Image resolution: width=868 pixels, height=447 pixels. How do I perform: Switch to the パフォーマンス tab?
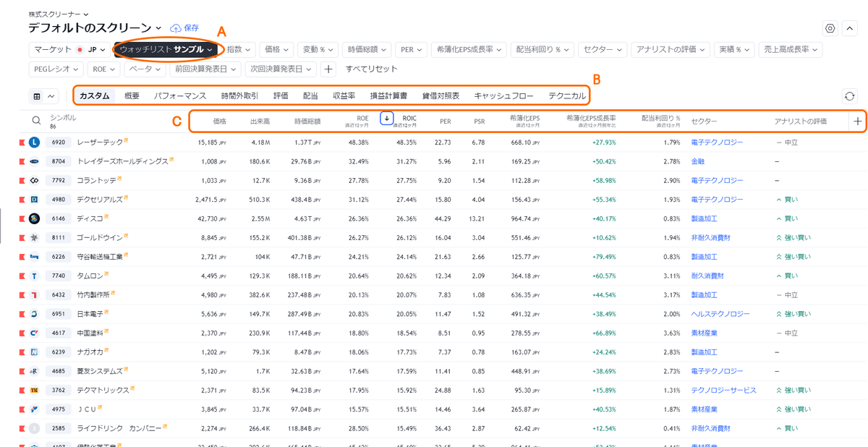pos(180,96)
